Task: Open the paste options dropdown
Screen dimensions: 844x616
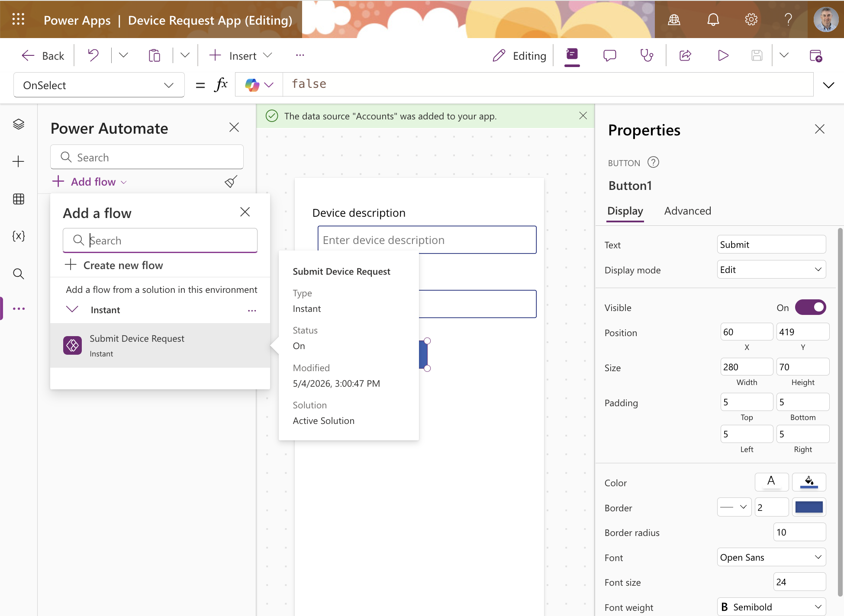Action: [185, 55]
